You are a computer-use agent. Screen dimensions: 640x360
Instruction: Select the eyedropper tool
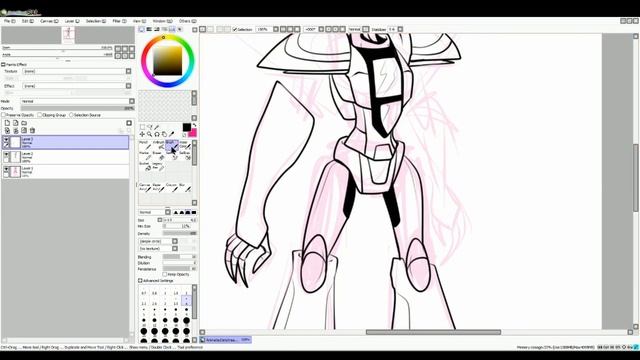click(171, 134)
